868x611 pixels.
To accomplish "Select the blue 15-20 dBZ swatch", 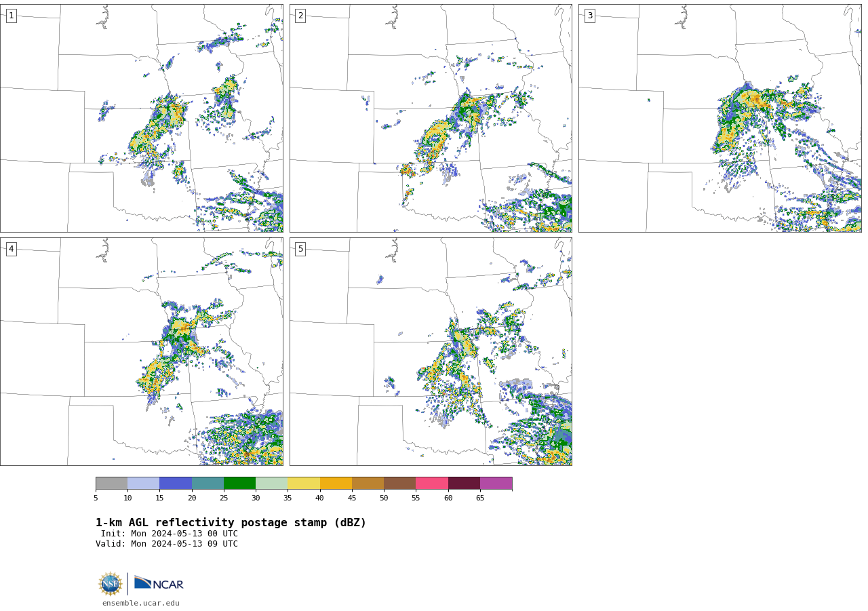I will (176, 484).
